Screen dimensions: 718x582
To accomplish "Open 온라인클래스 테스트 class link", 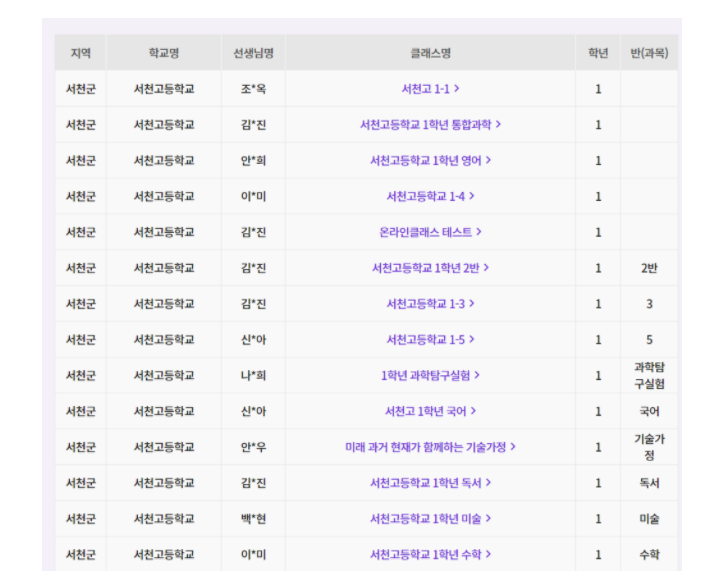I will (430, 232).
